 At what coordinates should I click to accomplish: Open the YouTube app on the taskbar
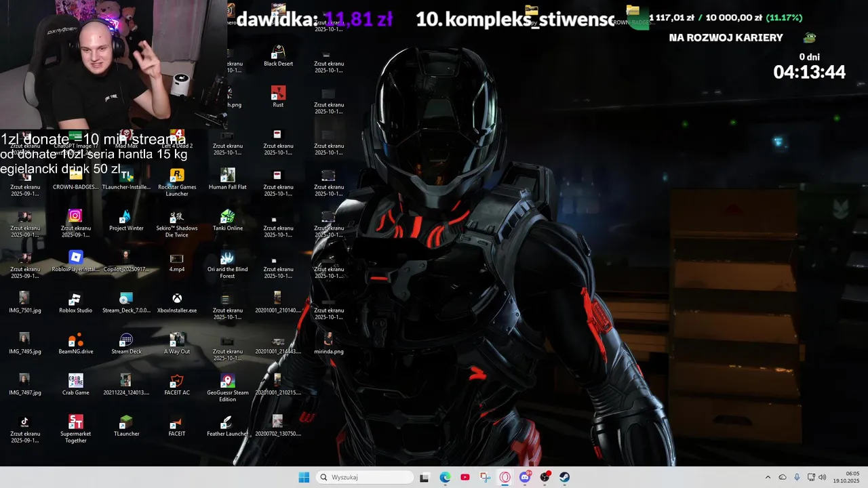[465, 477]
